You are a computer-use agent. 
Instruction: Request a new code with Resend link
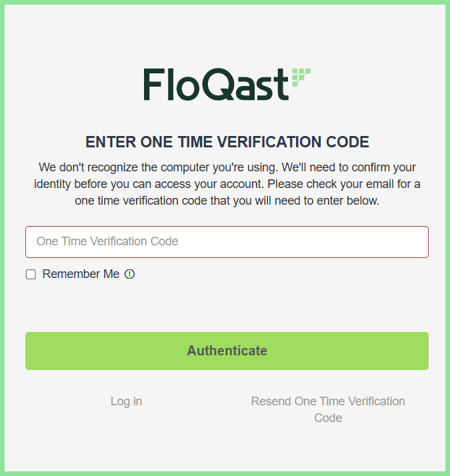[328, 409]
